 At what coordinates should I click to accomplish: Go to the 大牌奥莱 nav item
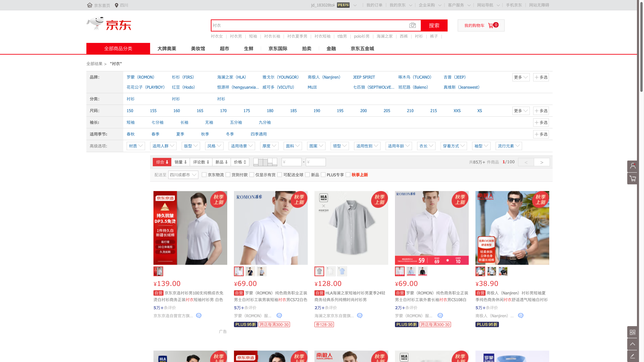[167, 48]
